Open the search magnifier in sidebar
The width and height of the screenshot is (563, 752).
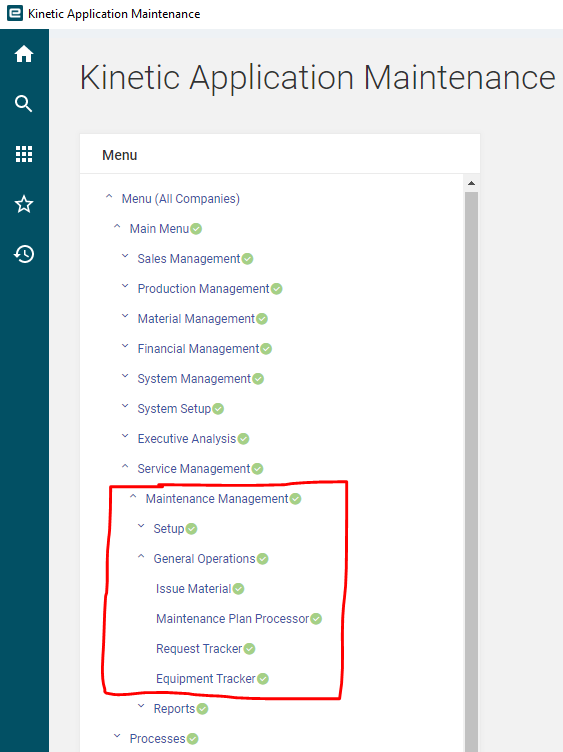click(x=24, y=104)
